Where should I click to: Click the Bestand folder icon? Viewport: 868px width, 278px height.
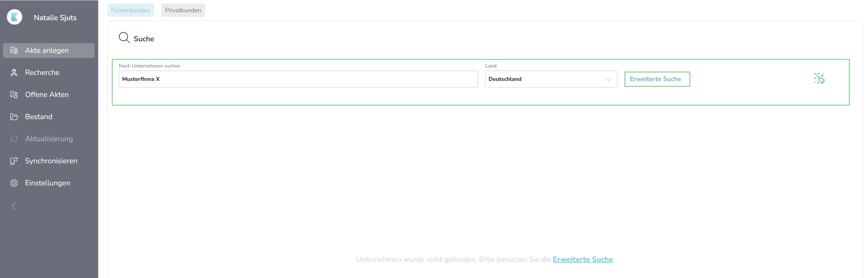tap(14, 117)
